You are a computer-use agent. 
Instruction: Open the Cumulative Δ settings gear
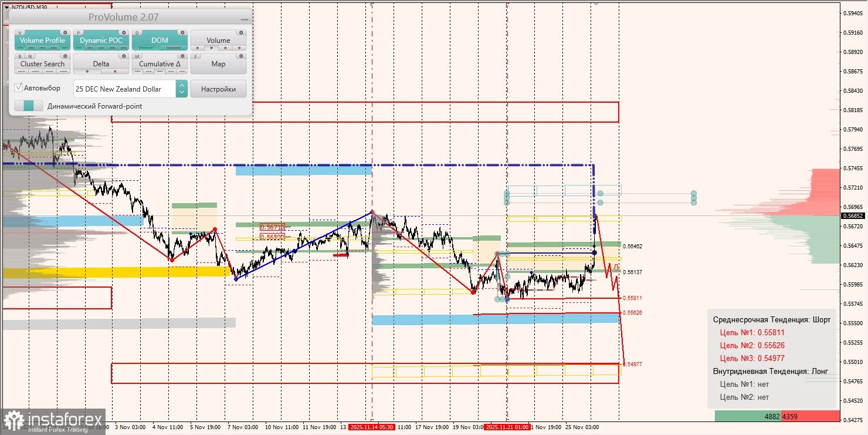[182, 56]
